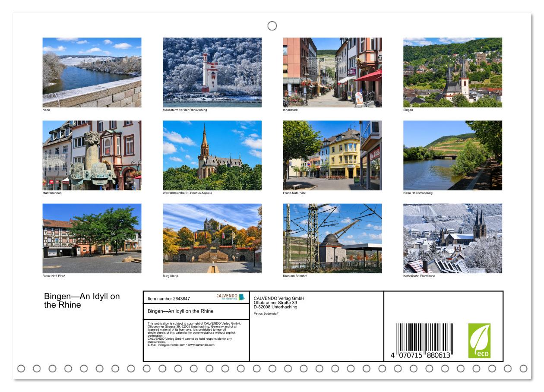Viewport: 544px width, 392px height.
Task: Click the "Bingen" caption under the town view photo
Action: 408,110
